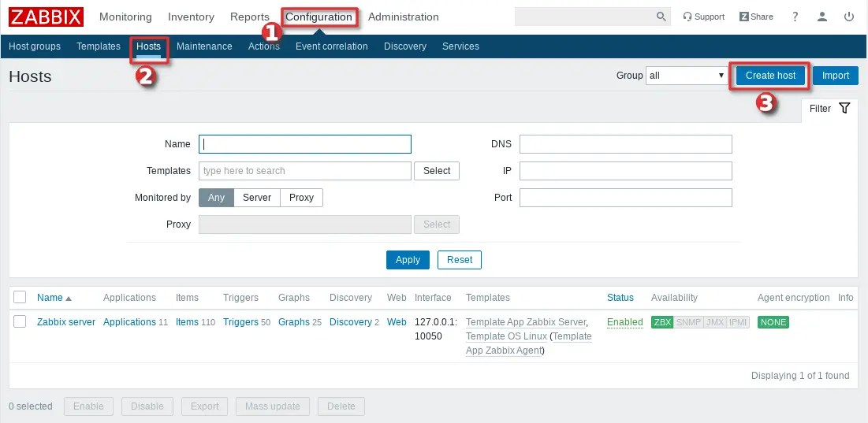
Task: Apply the host filter
Action: tap(408, 260)
